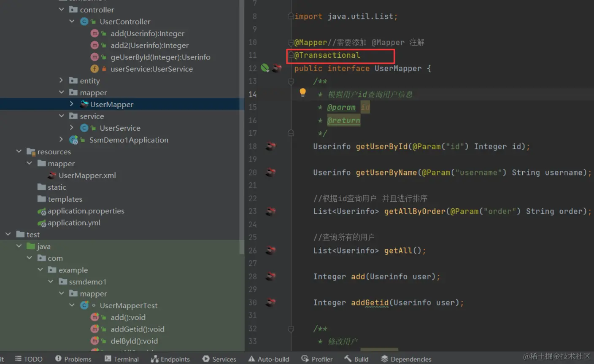The height and width of the screenshot is (364, 594).
Task: Open the Problems tool window
Action: [x=73, y=359]
